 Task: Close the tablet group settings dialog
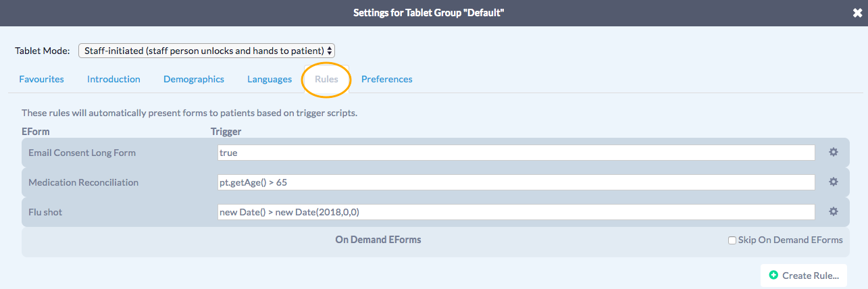point(857,14)
